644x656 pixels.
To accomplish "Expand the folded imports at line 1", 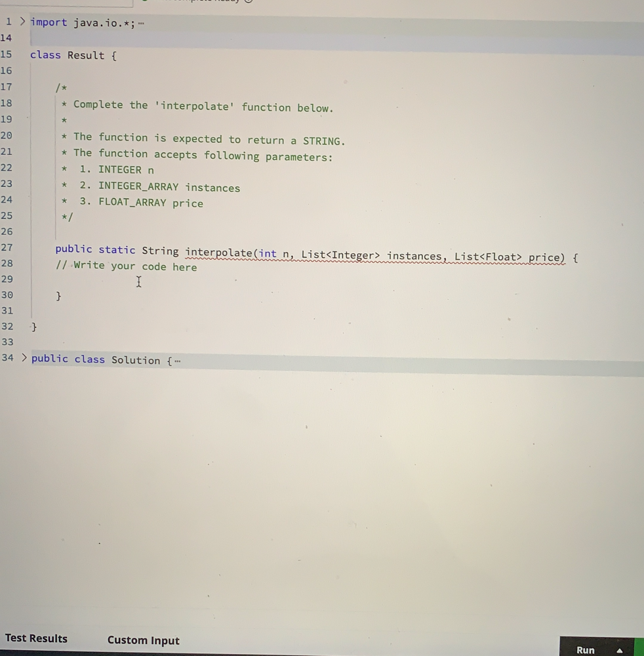I will coord(22,22).
